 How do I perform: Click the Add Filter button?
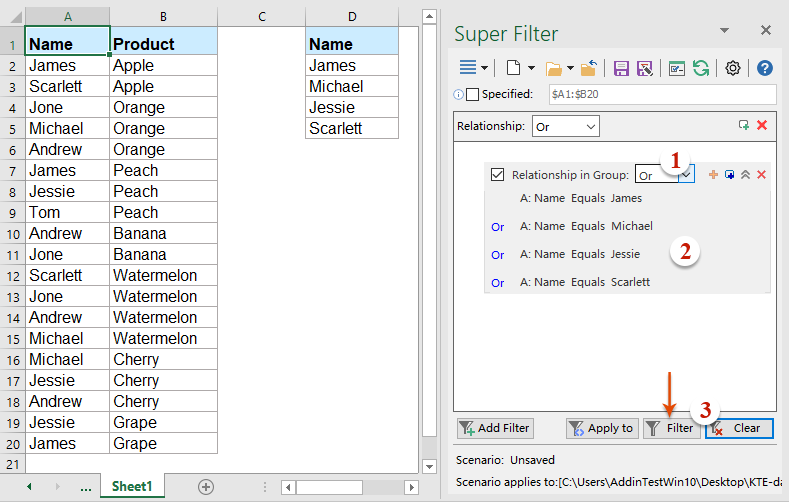coord(494,428)
